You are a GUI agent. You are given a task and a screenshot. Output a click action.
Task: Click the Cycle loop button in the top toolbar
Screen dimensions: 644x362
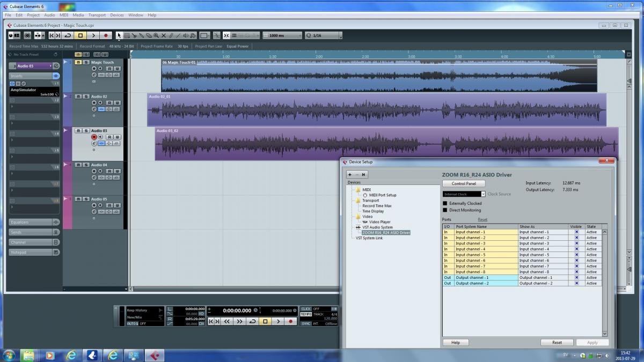(68, 35)
